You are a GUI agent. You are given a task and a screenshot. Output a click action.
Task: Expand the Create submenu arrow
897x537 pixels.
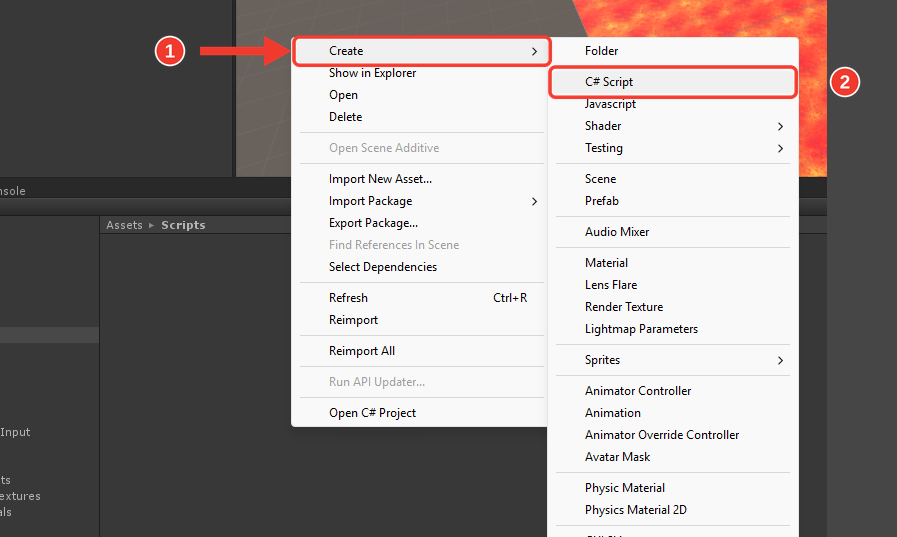click(534, 51)
